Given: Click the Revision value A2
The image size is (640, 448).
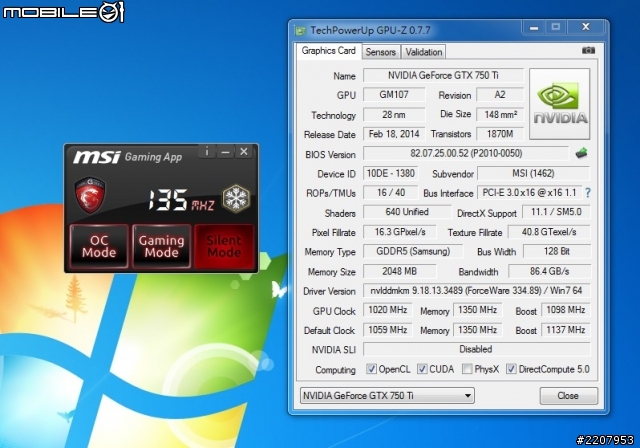Looking at the screenshot, I should click(500, 95).
